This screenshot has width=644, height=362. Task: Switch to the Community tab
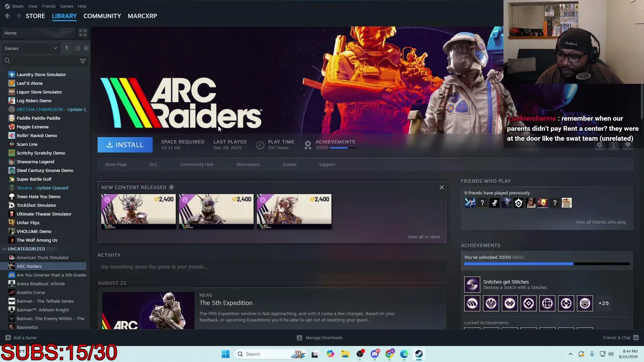point(102,16)
